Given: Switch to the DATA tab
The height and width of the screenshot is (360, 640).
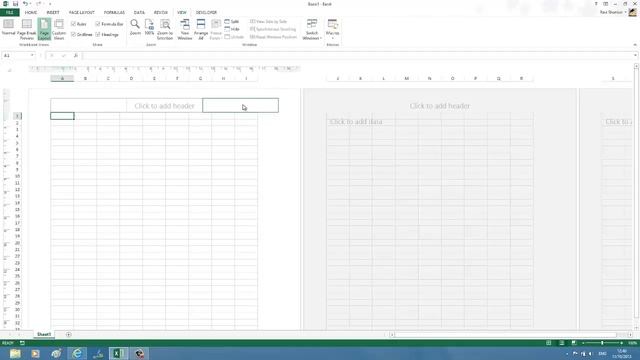Looking at the screenshot, I should coord(139,13).
